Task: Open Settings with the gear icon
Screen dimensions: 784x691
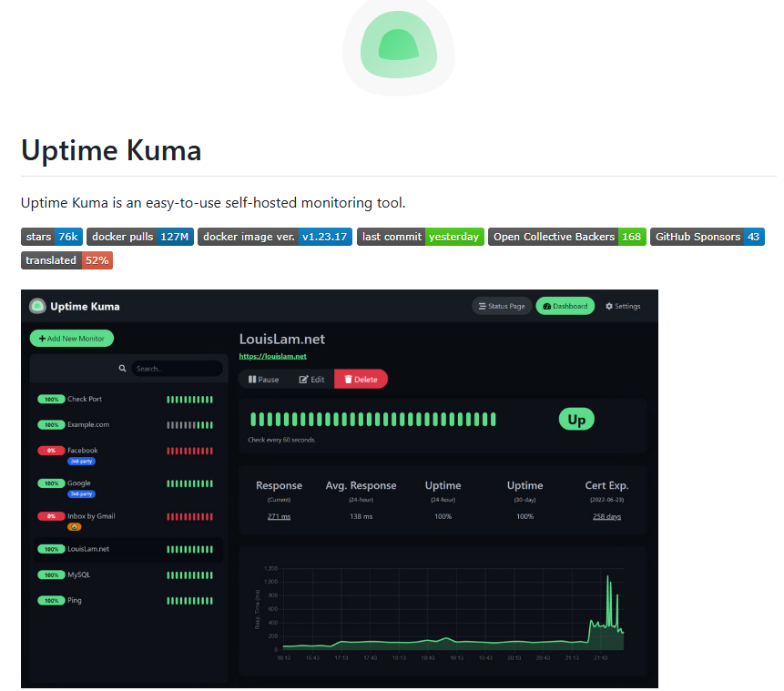Action: click(x=623, y=306)
